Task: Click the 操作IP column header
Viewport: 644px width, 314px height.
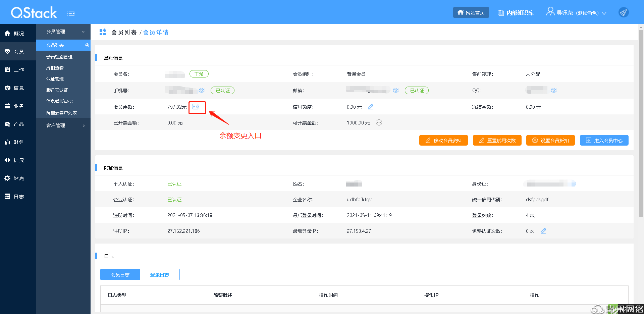Action: (431, 295)
